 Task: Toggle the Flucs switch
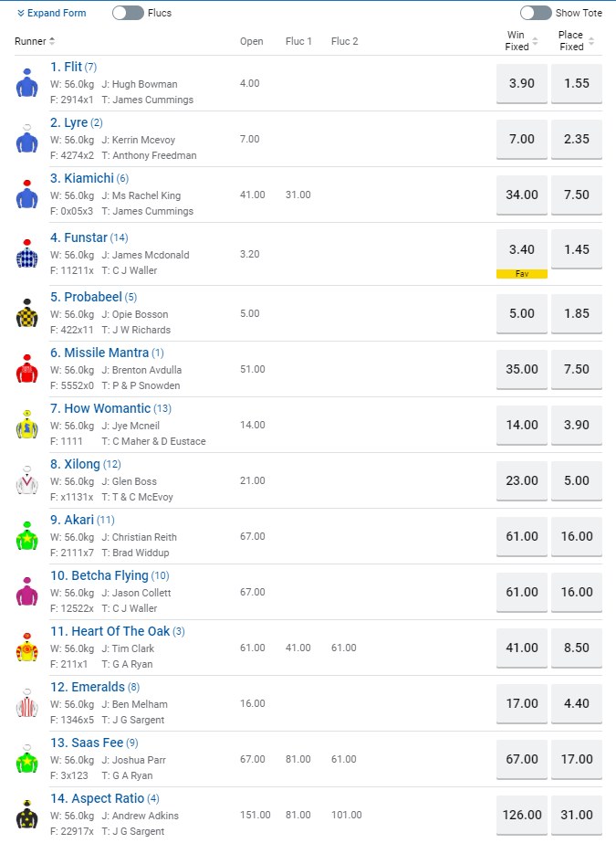coord(128,13)
